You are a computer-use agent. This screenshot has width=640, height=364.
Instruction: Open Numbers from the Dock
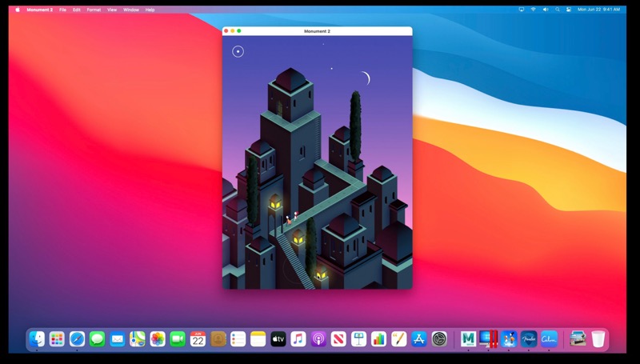378,338
